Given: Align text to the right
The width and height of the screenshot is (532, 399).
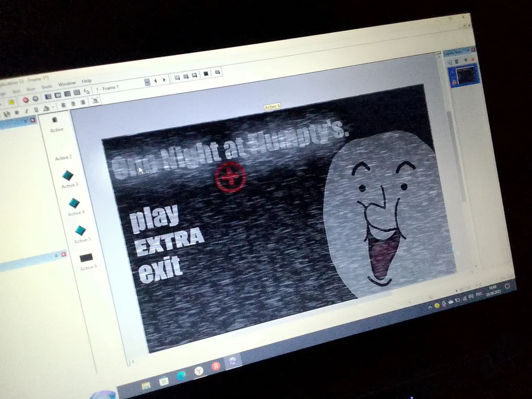Looking at the screenshot, I should pyautogui.click(x=82, y=102).
